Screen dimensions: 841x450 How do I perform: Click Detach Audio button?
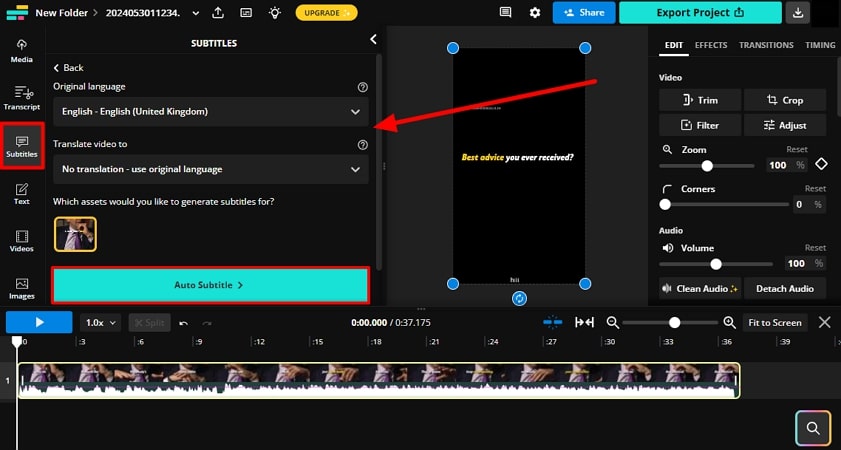pyautogui.click(x=785, y=289)
